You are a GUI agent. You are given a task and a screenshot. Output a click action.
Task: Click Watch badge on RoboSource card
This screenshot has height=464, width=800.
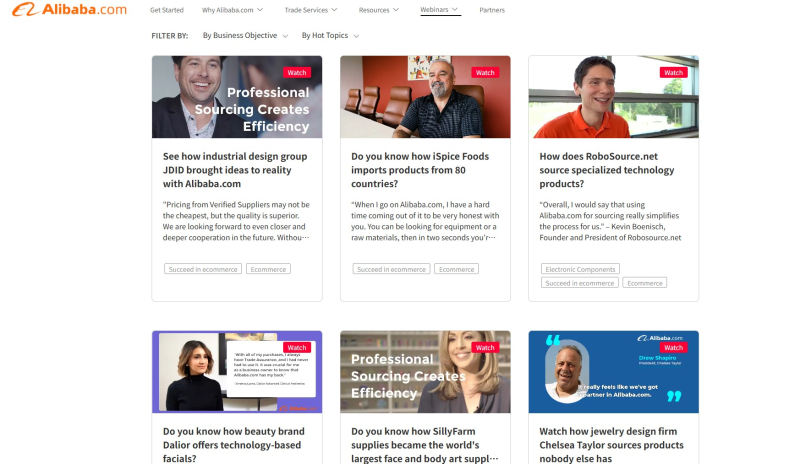(673, 72)
